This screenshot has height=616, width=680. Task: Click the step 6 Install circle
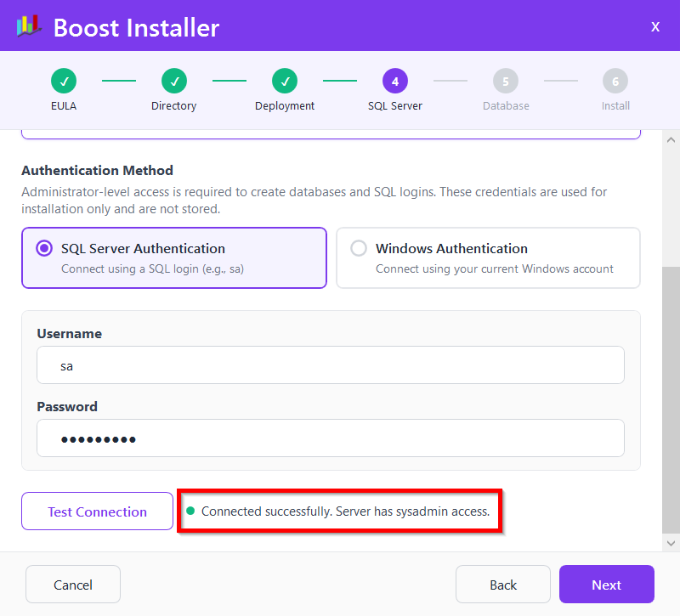coord(615,81)
